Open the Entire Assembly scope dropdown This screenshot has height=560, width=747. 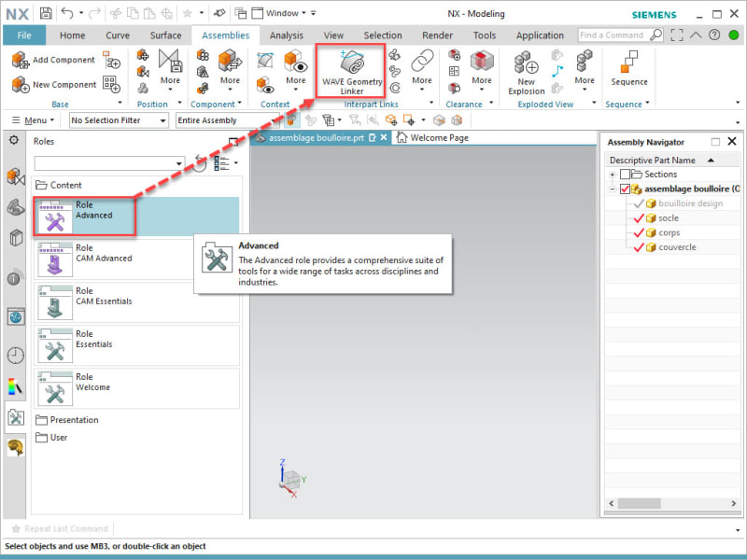pos(228,120)
